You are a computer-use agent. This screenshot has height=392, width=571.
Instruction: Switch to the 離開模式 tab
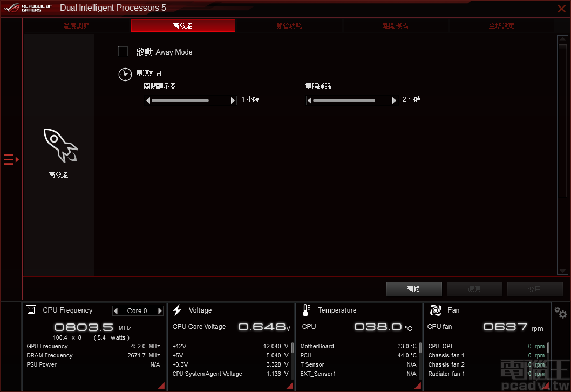[x=395, y=26]
